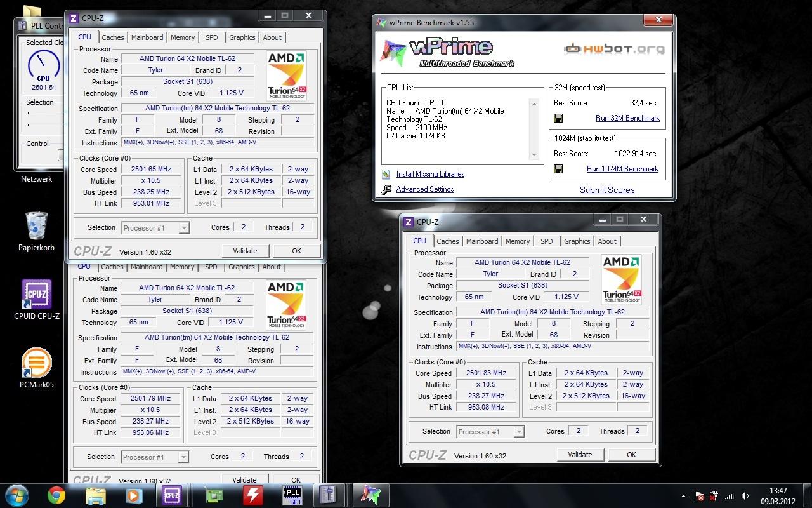Click the lower Selection slider in PLL Control
Screen dimensions: 812x508
click(45, 126)
